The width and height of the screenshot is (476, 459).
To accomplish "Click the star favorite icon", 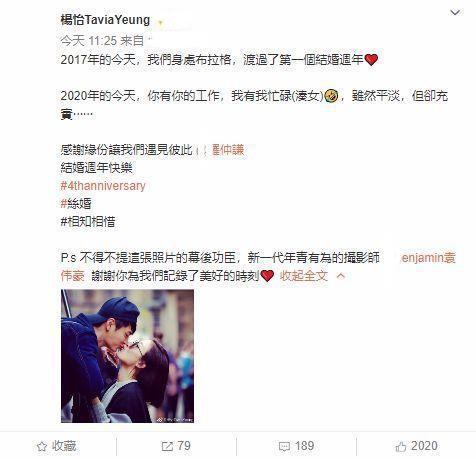I will (42, 446).
